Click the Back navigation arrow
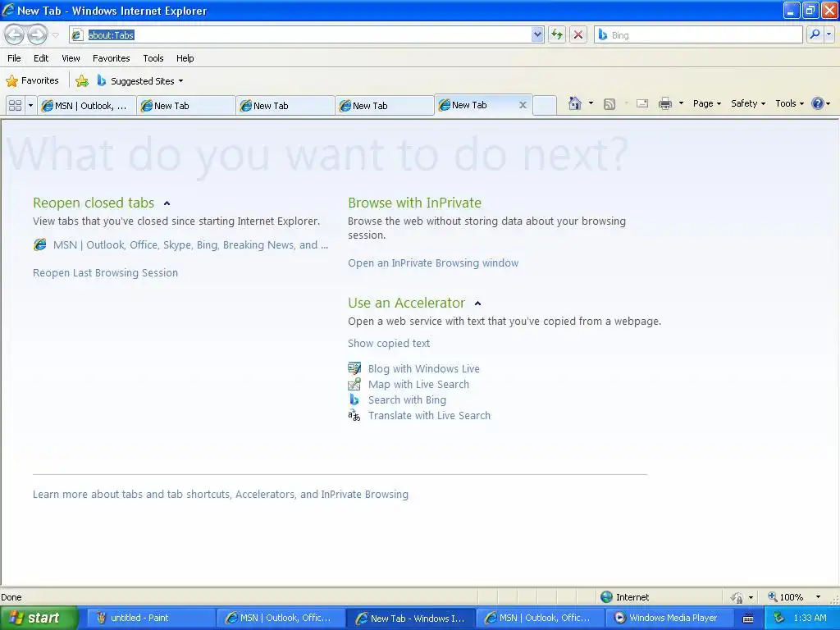Screen dimensions: 840x630 (14, 34)
